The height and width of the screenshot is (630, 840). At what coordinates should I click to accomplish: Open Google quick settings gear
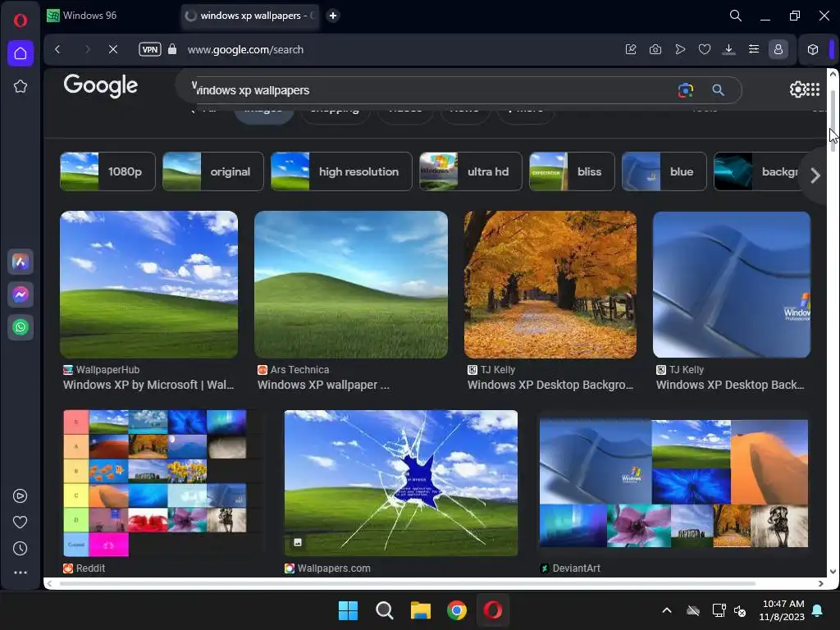click(x=797, y=89)
